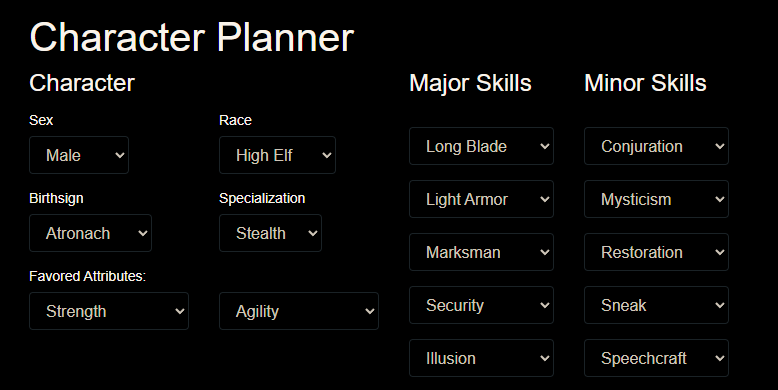Open the Speechcraft minor skill dropdown

coord(656,358)
